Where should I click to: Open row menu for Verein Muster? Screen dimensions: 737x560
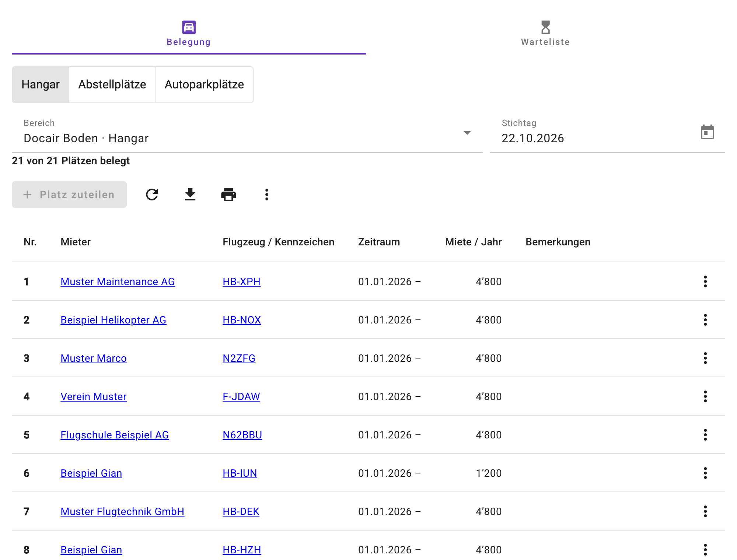[x=705, y=396]
